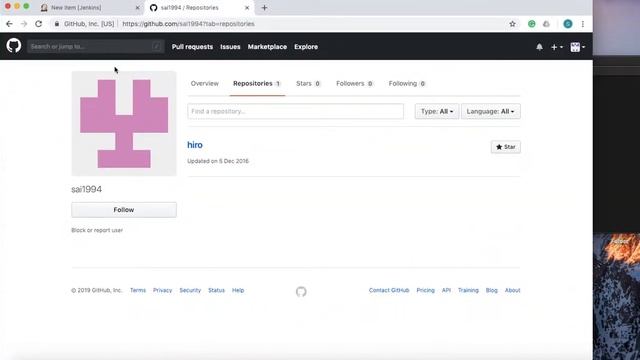Star the hiro repository
This screenshot has width=640, height=360.
tap(505, 147)
